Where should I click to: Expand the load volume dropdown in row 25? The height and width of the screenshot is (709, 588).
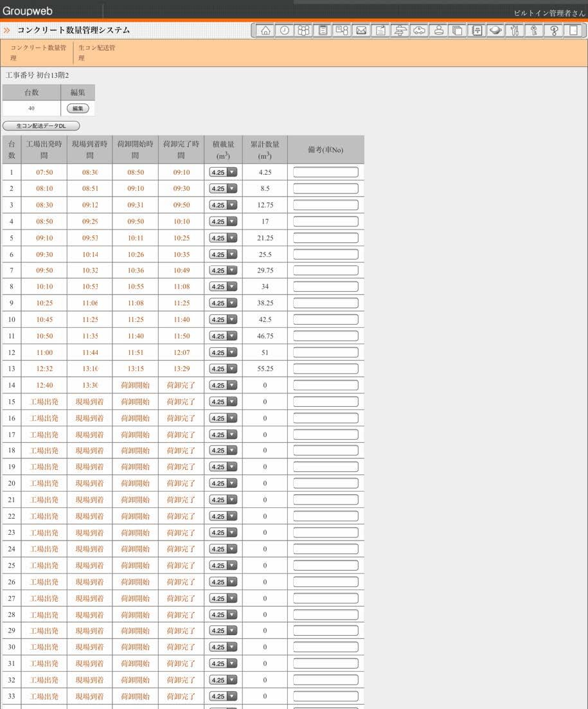[x=223, y=566]
